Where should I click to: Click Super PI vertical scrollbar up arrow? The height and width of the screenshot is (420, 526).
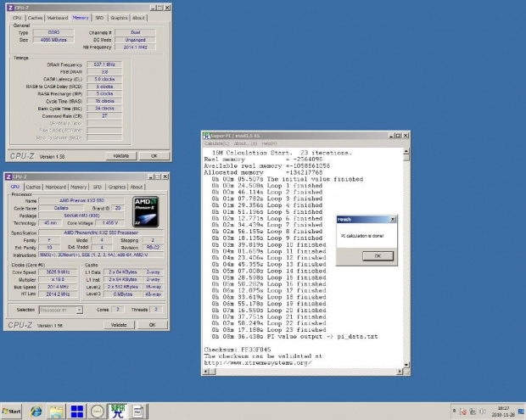pyautogui.click(x=406, y=151)
